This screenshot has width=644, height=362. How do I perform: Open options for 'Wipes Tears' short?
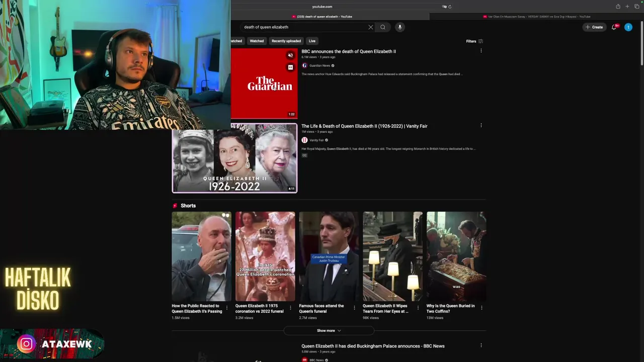(x=418, y=308)
